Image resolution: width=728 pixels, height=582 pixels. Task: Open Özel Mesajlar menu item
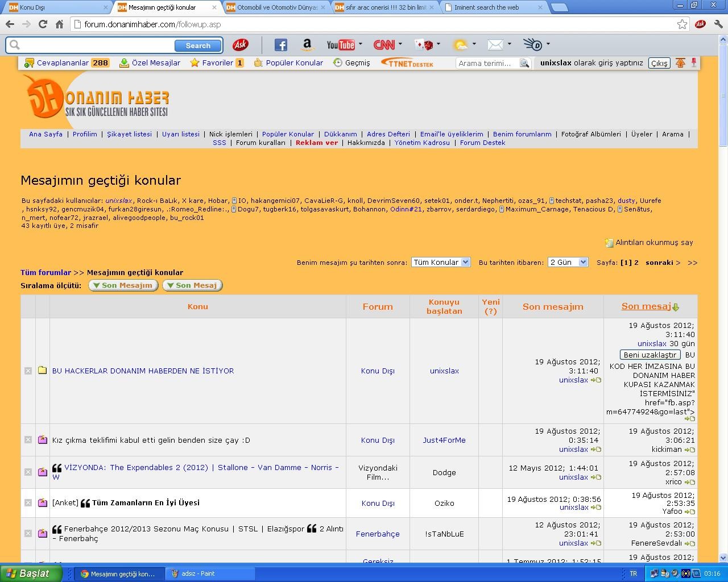(150, 63)
